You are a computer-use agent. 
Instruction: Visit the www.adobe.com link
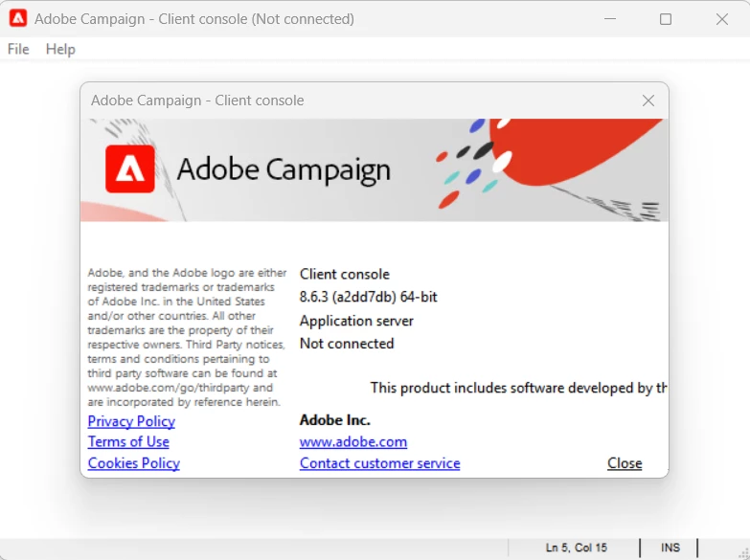(353, 442)
